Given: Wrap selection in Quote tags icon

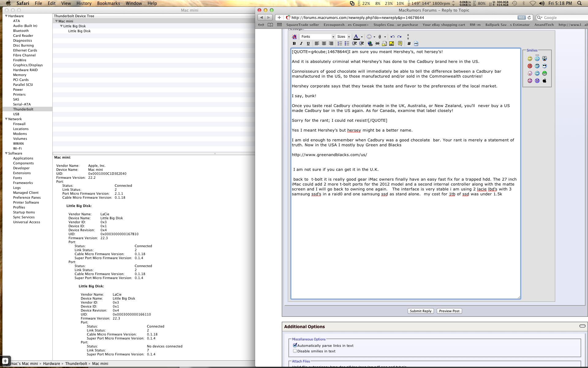Looking at the screenshot, I should (x=400, y=44).
